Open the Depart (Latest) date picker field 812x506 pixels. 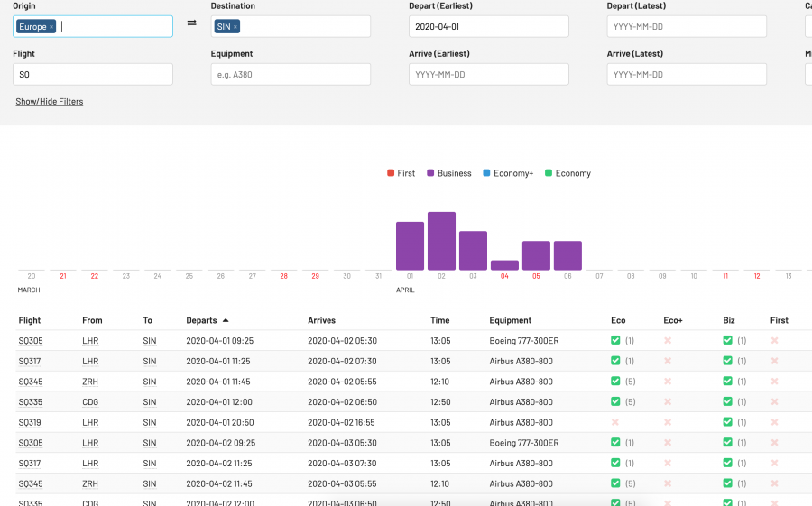687,27
